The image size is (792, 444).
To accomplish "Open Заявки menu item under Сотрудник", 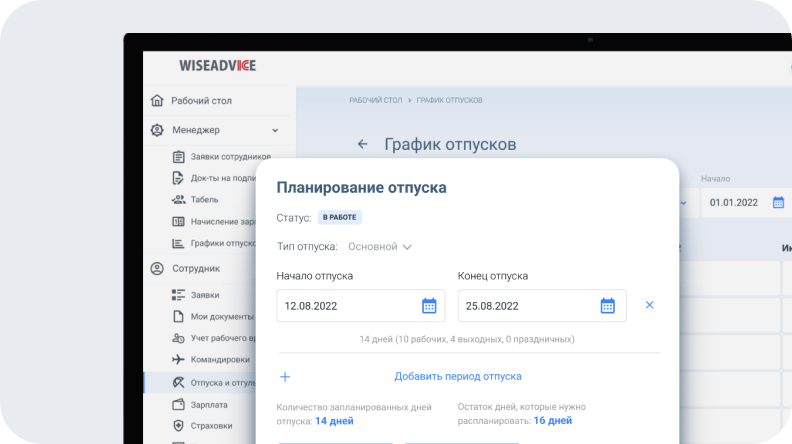I will coord(205,295).
